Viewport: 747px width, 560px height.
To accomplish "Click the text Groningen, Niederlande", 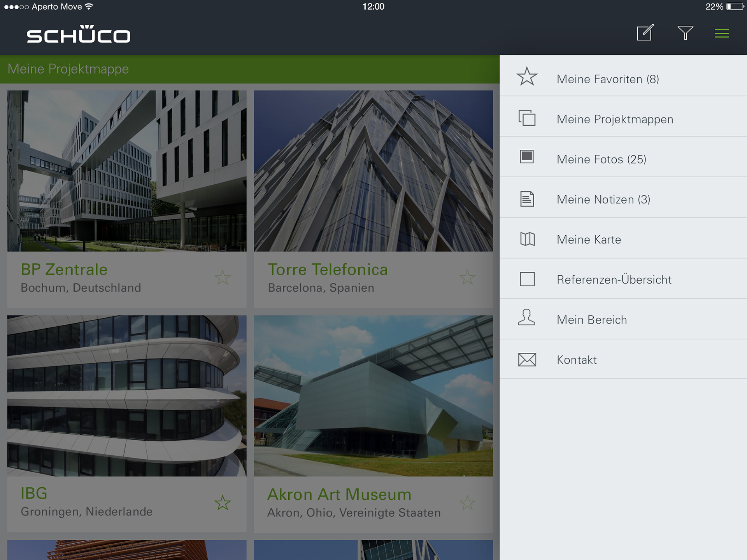I will (87, 512).
